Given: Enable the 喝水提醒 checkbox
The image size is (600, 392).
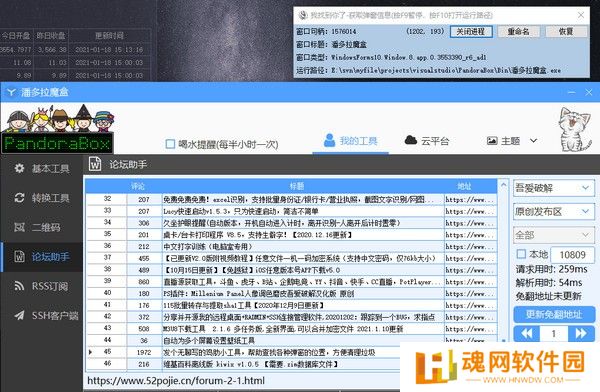Looking at the screenshot, I should [170, 144].
